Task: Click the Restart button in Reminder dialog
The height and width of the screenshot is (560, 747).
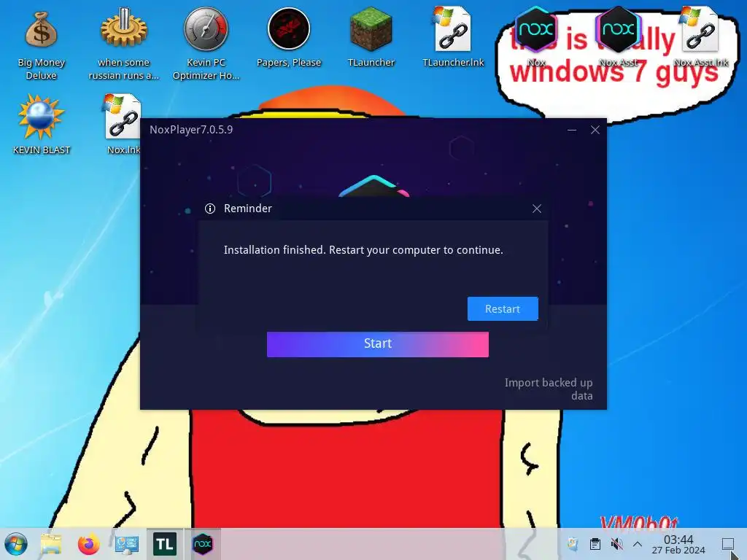Action: (503, 308)
